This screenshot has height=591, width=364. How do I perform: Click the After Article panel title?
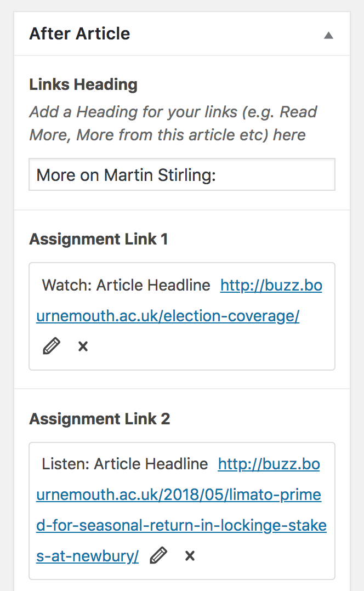pyautogui.click(x=79, y=33)
